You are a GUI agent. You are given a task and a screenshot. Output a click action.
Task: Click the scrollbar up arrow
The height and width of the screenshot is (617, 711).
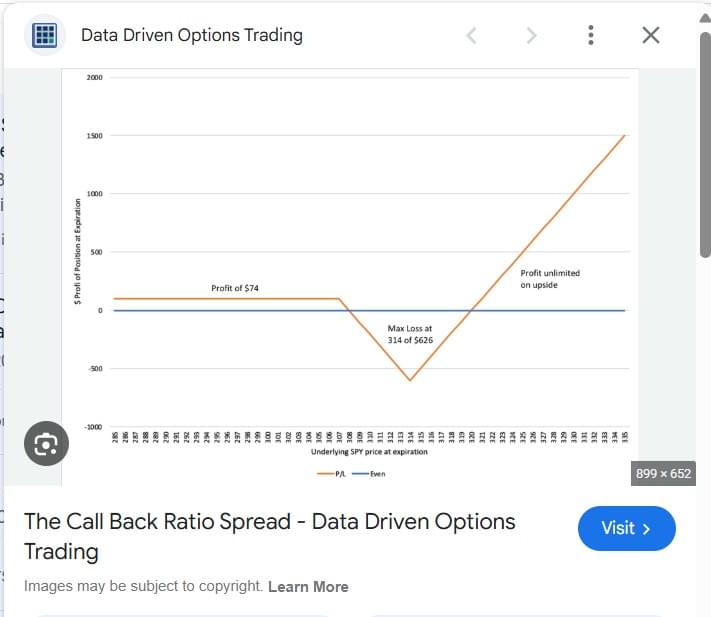click(x=705, y=18)
